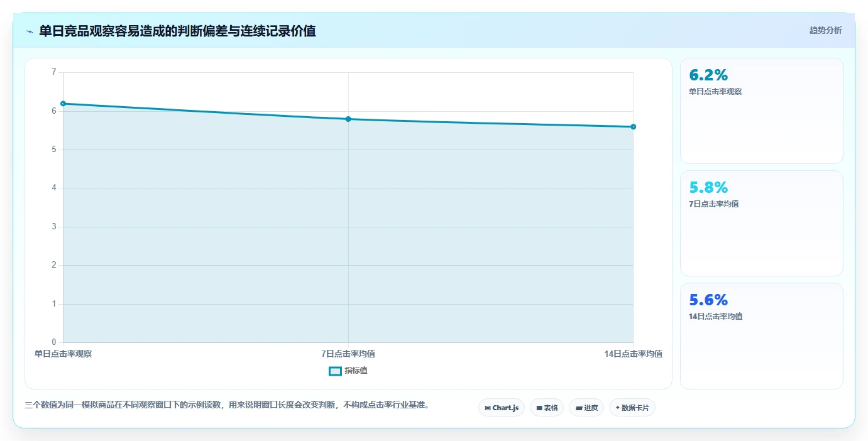Select the 进度 tag chip
Screen dimensions: 868x441
586,408
